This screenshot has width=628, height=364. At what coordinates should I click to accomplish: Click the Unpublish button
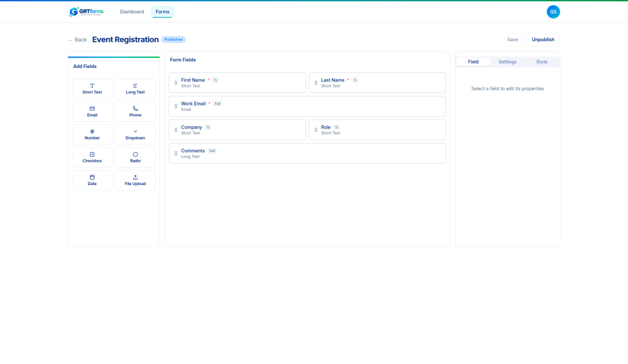tap(543, 40)
